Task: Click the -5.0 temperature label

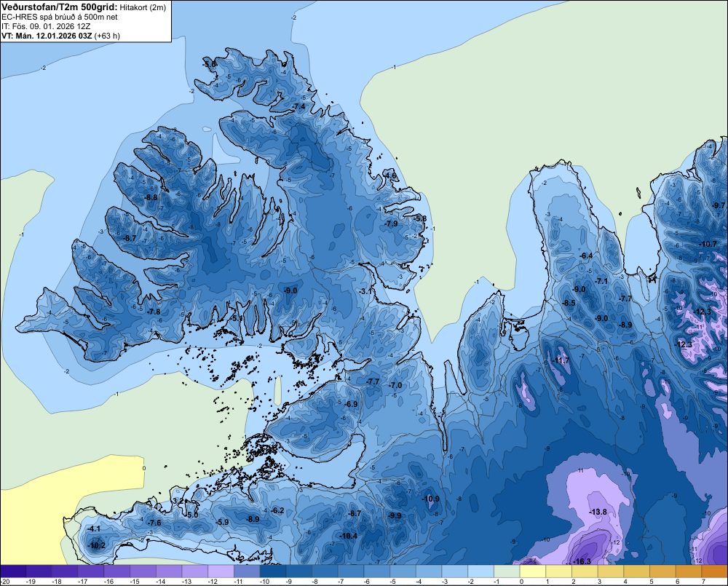Action: coord(192,515)
